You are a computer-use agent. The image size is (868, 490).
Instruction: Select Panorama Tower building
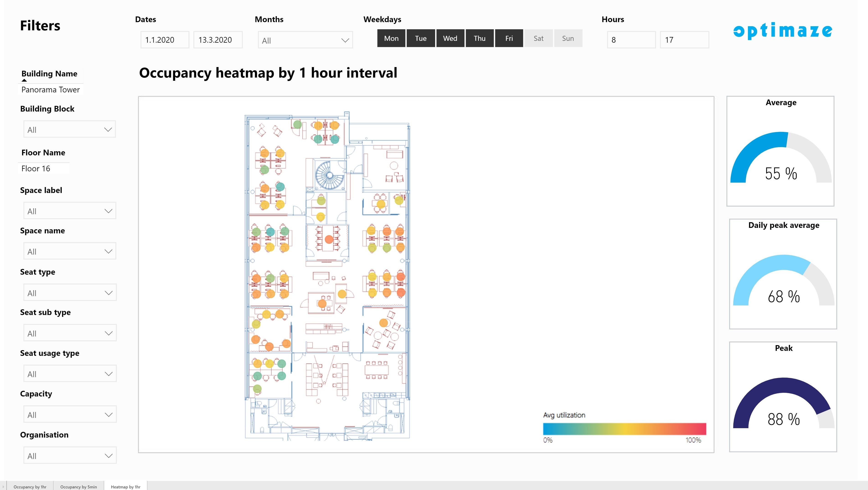[51, 90]
